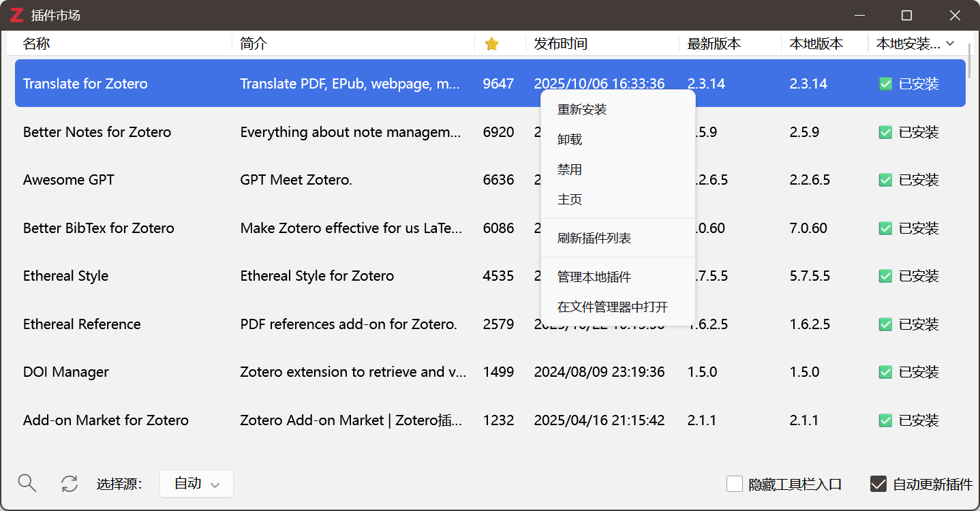Sort by 发布时间 column header
Screen dimensions: 980x511
click(560, 44)
